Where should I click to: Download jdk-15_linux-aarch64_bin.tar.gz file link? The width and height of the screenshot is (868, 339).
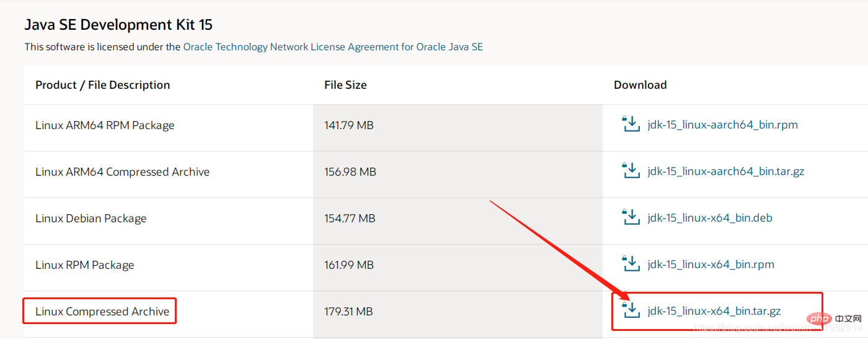coord(725,171)
